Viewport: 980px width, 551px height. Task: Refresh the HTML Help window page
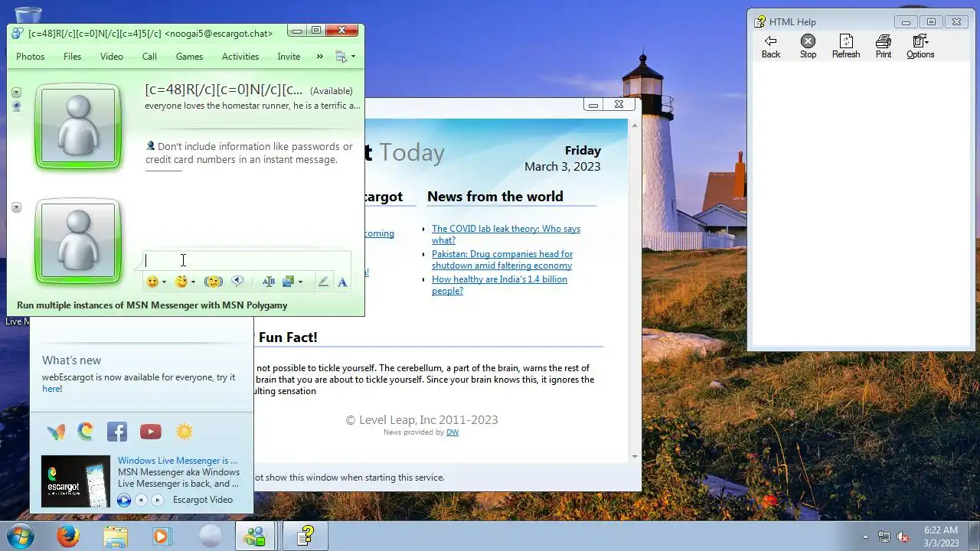pyautogui.click(x=846, y=46)
